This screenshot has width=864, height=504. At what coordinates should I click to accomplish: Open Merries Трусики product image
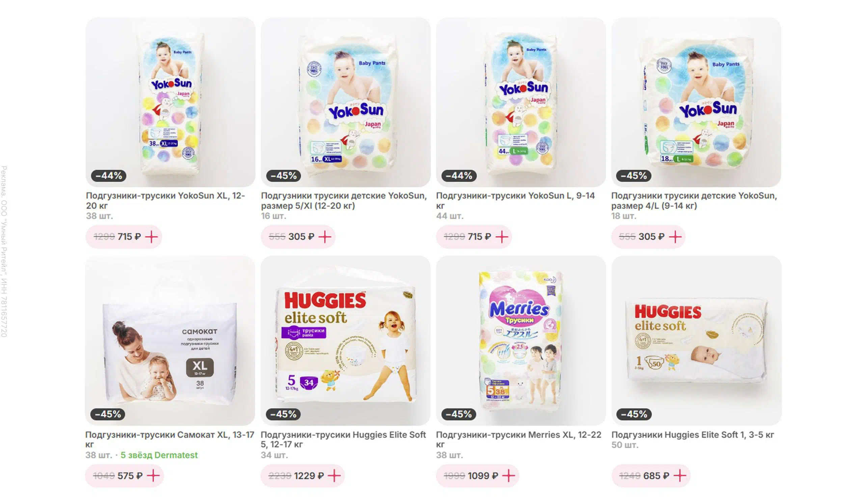coord(521,341)
